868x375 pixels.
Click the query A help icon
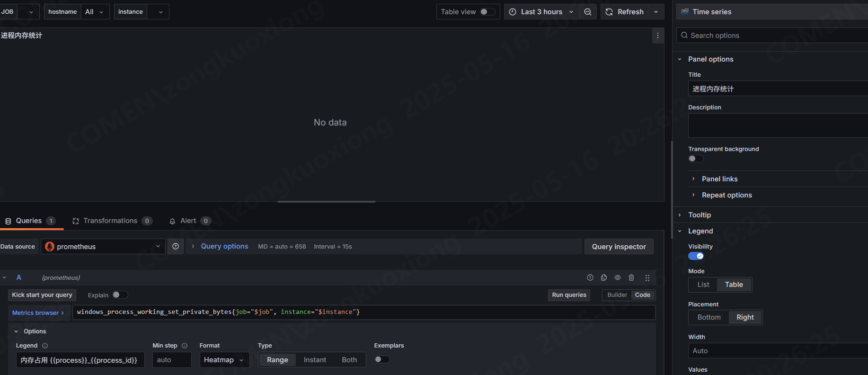point(590,278)
